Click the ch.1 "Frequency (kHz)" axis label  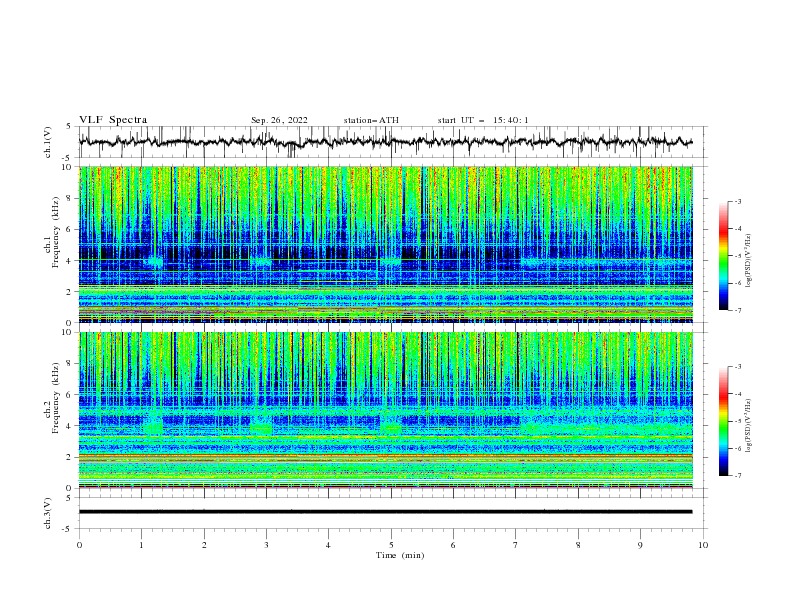pos(56,232)
